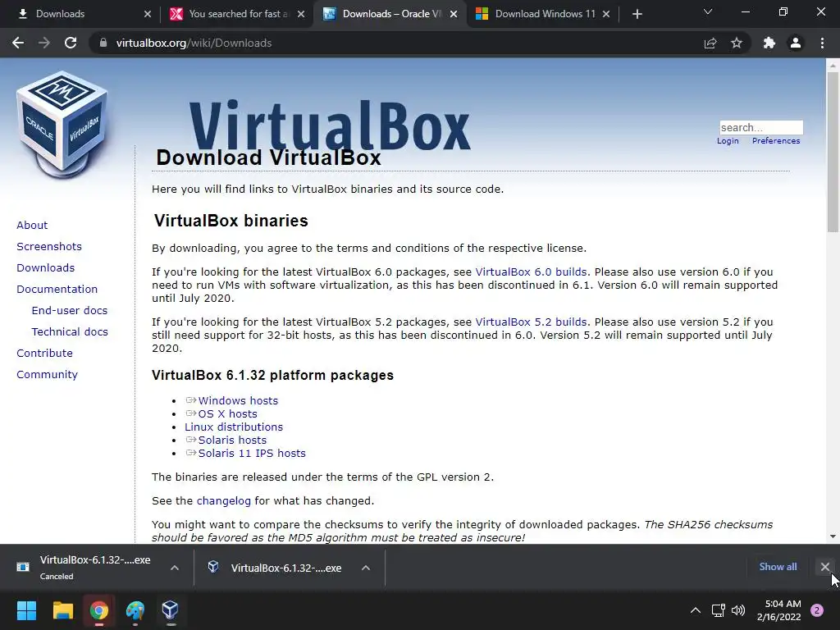
Task: Download Solaris 11 IPS hosts package
Action: click(x=252, y=453)
